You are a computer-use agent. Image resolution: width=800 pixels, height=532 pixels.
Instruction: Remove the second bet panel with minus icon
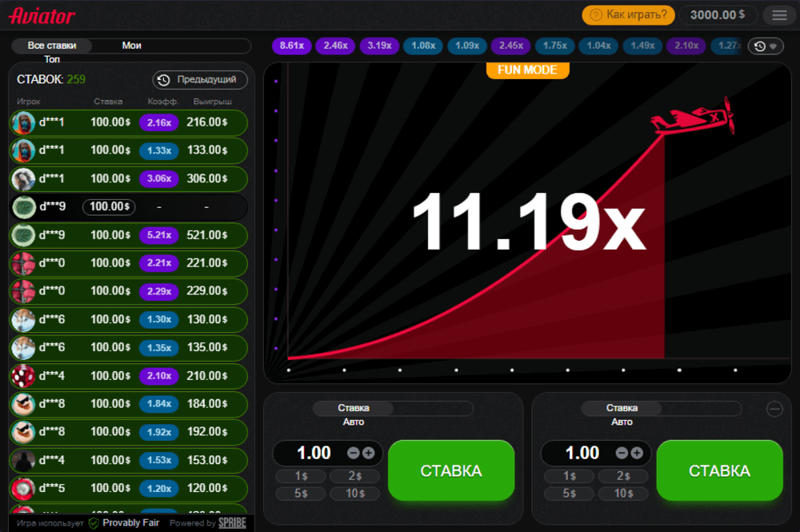pyautogui.click(x=774, y=410)
